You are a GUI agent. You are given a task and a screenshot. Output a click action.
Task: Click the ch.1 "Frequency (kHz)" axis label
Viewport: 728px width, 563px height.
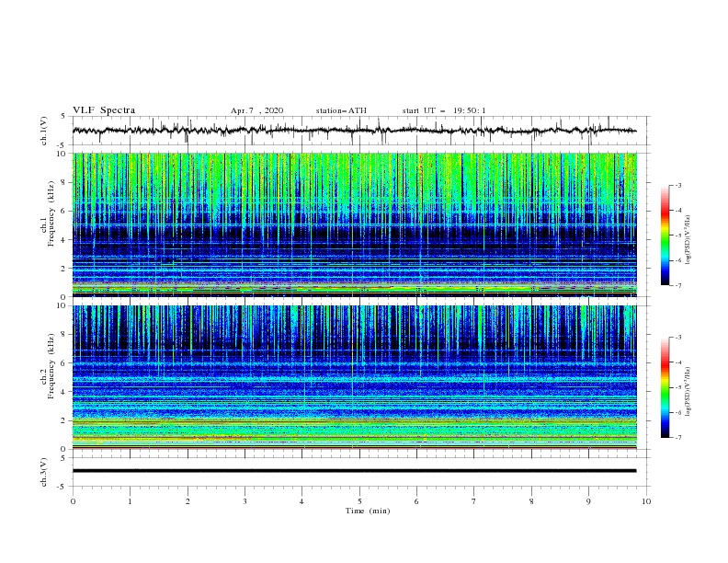[51, 214]
